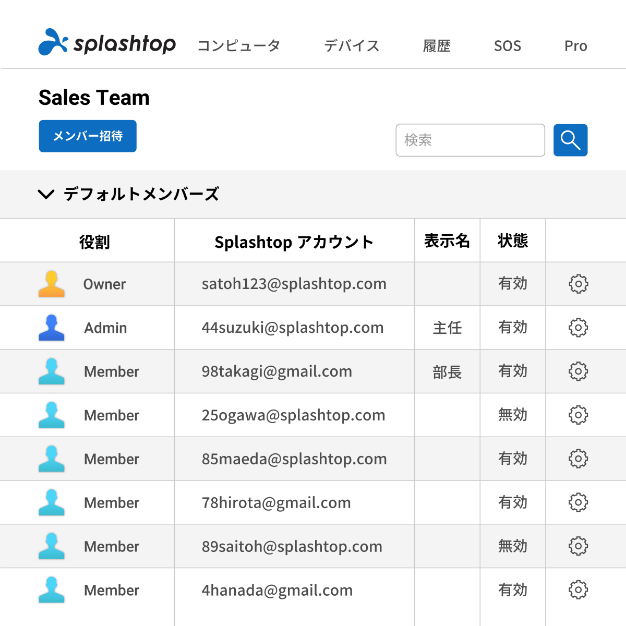626x626 pixels.
Task: Click the avatar icon for 4hanada@gmail.com
Action: pyautogui.click(x=52, y=590)
